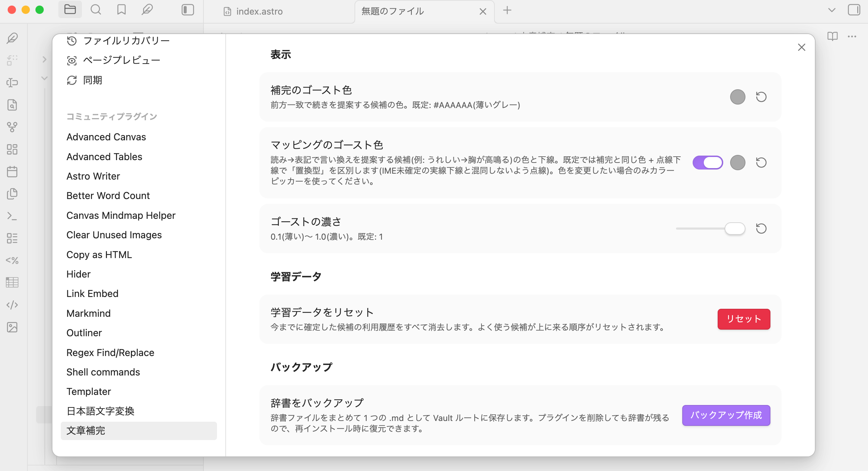868x471 pixels.
Task: Close the settings dialog
Action: [x=801, y=47]
